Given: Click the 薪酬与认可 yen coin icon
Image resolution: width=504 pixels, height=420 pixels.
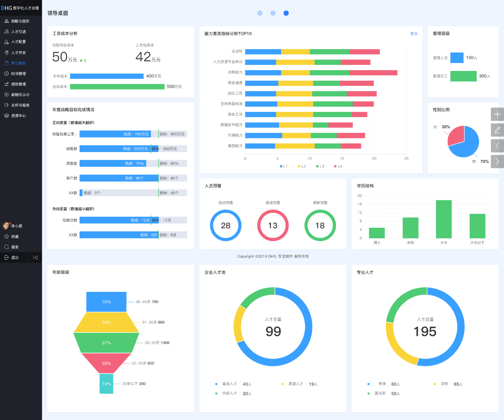Looking at the screenshot, I should (7, 95).
